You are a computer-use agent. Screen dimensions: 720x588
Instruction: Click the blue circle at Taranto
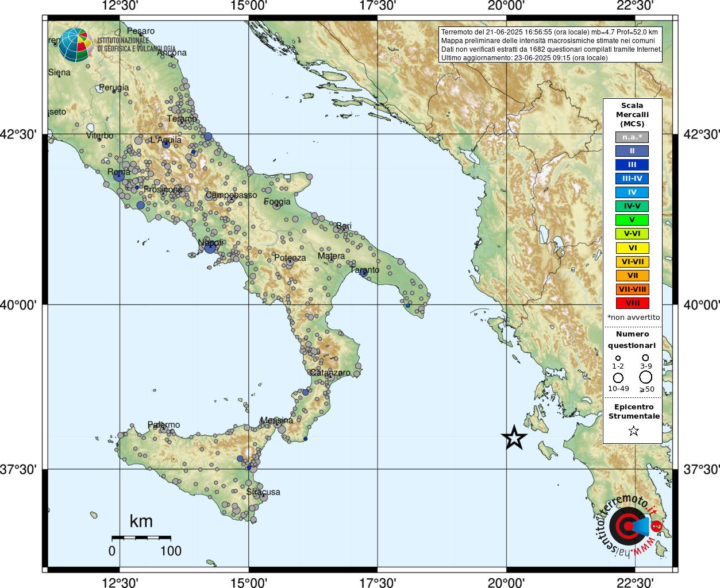tap(364, 273)
